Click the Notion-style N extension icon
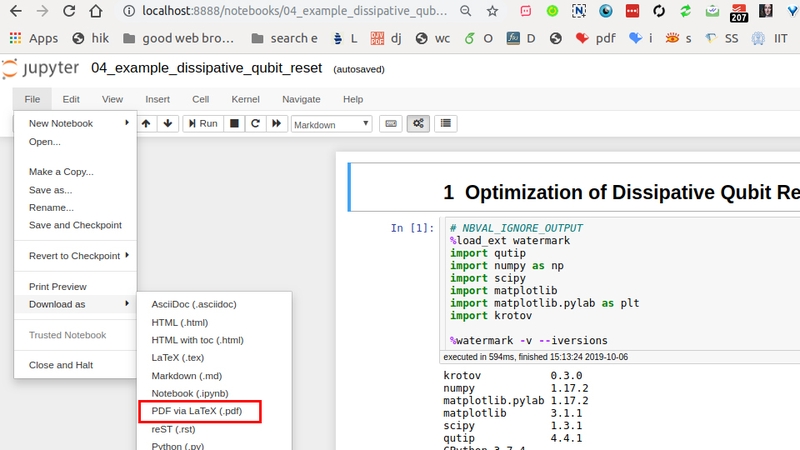800x450 pixels. point(579,11)
